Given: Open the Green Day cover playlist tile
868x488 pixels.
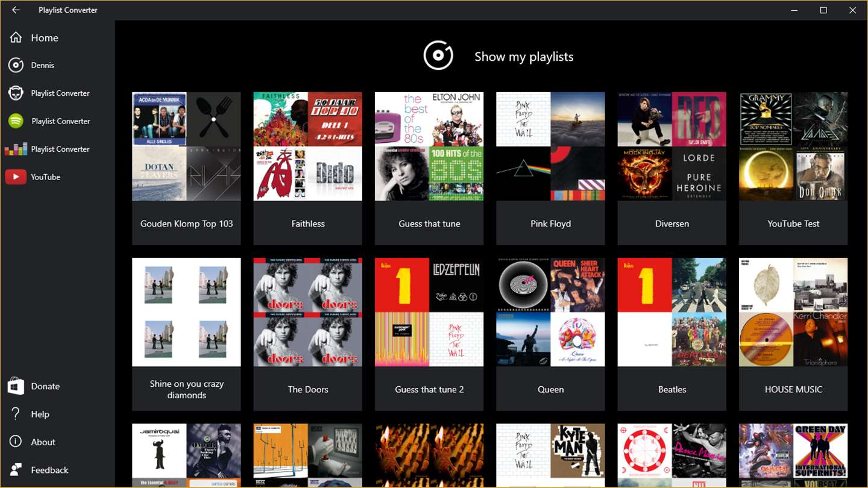Looking at the screenshot, I should 793,455.
